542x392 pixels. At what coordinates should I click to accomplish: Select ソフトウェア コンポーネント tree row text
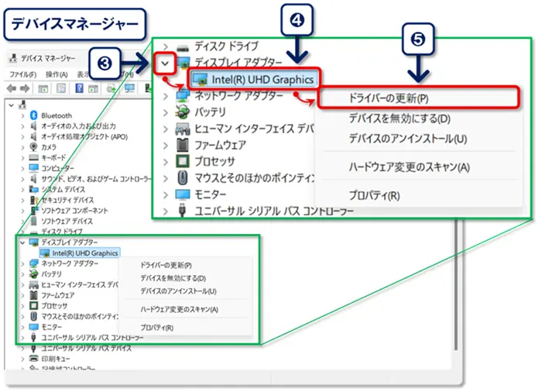74,211
